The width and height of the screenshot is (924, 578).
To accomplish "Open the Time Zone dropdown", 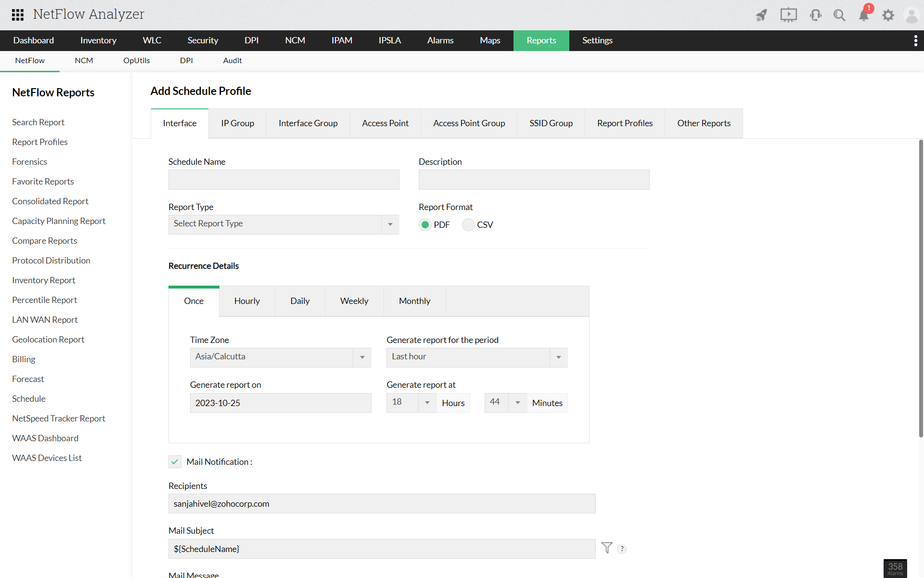I will point(280,357).
